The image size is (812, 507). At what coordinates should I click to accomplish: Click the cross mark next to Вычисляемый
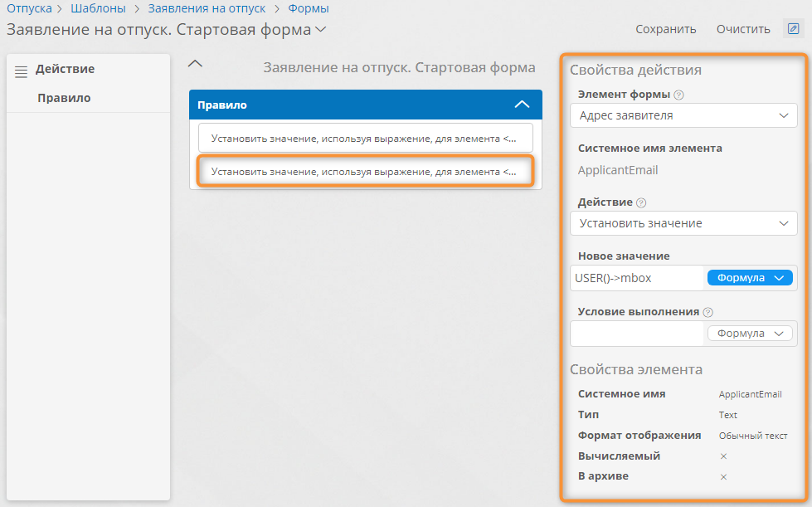coord(723,456)
